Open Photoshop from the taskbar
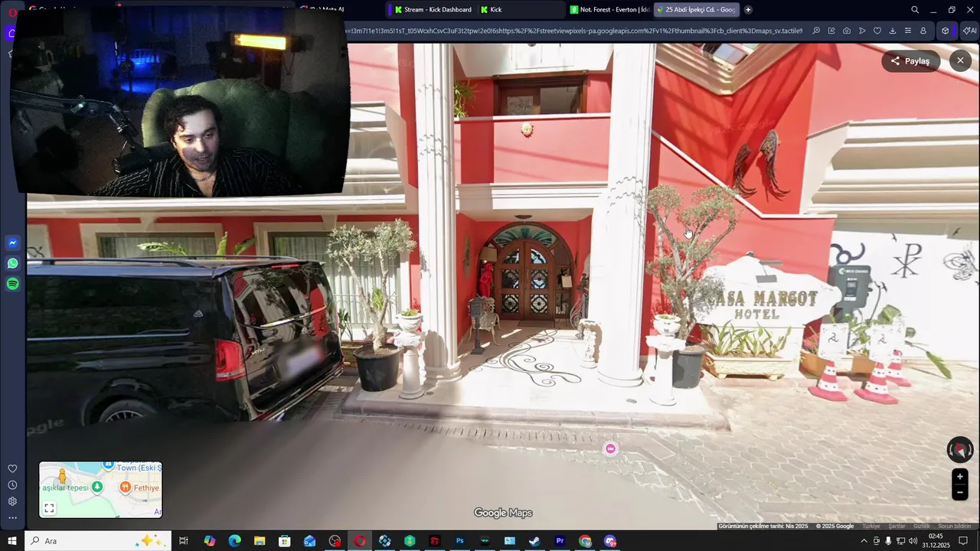The image size is (980, 551). tap(460, 541)
